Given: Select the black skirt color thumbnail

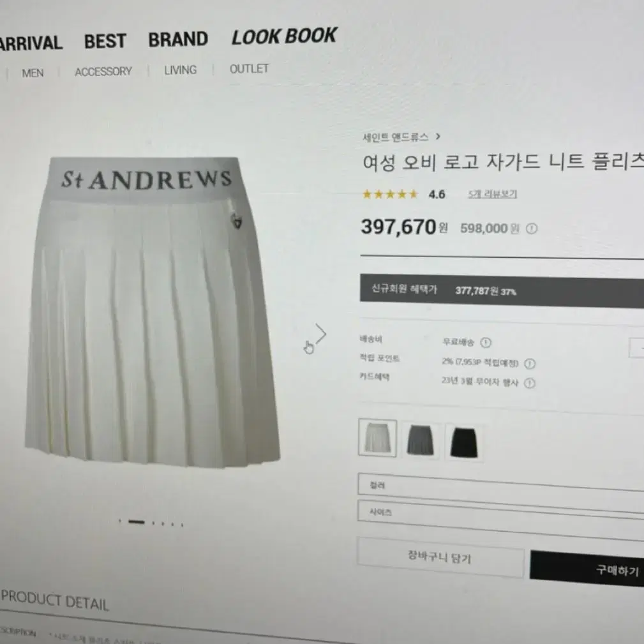Looking at the screenshot, I should pyautogui.click(x=464, y=442).
